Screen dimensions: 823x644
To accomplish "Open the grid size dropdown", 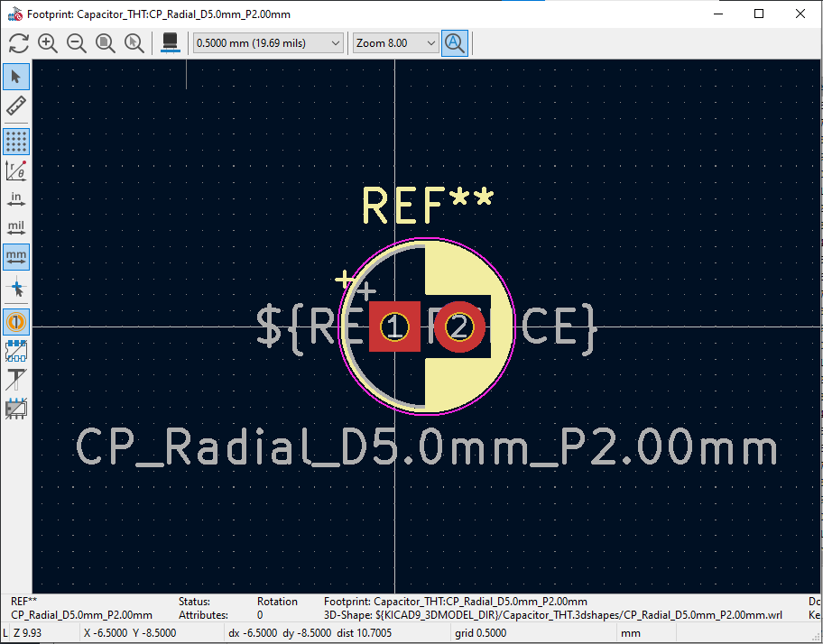I will click(268, 43).
